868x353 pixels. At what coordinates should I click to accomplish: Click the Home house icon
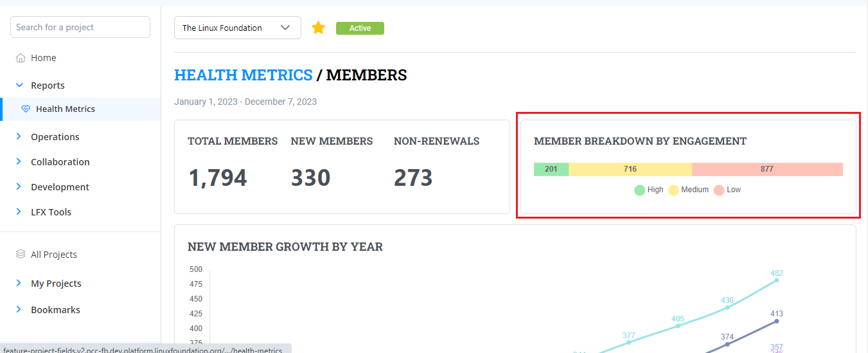pyautogui.click(x=21, y=58)
